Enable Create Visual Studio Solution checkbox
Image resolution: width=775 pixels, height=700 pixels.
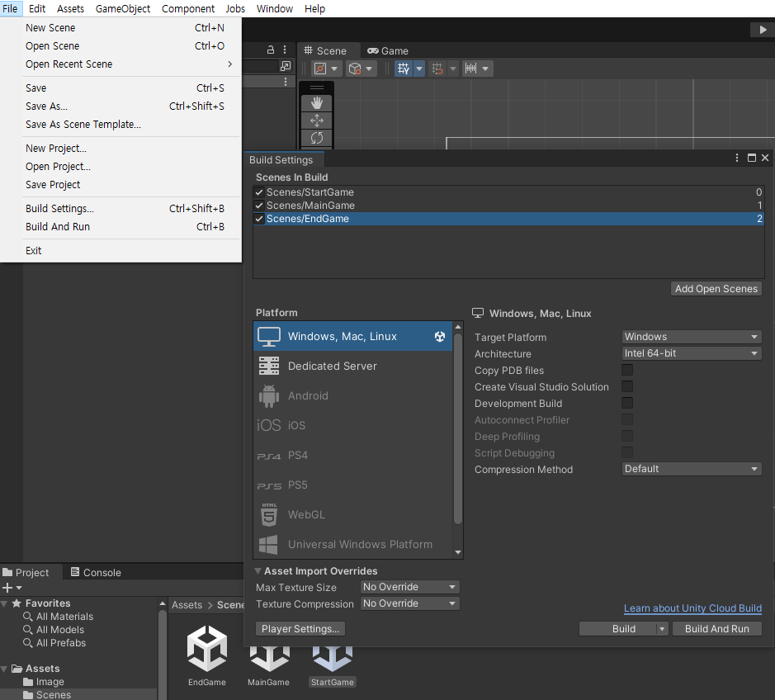(x=627, y=386)
